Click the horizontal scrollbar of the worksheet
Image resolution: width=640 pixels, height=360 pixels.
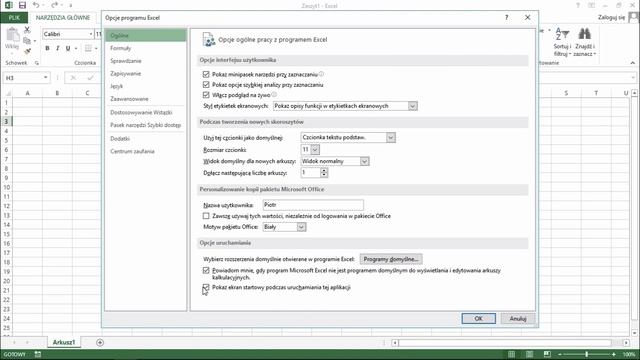click(x=505, y=343)
